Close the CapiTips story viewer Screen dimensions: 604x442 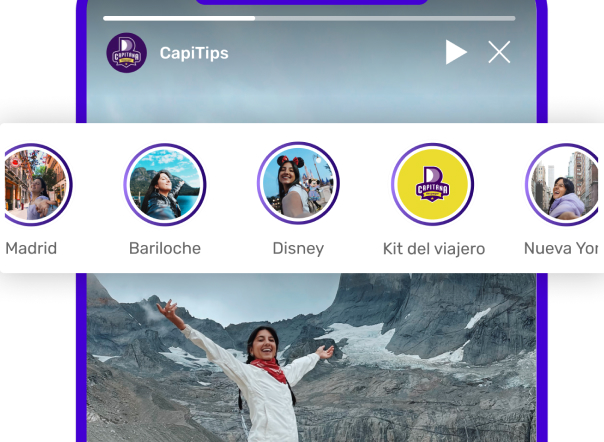coord(499,52)
